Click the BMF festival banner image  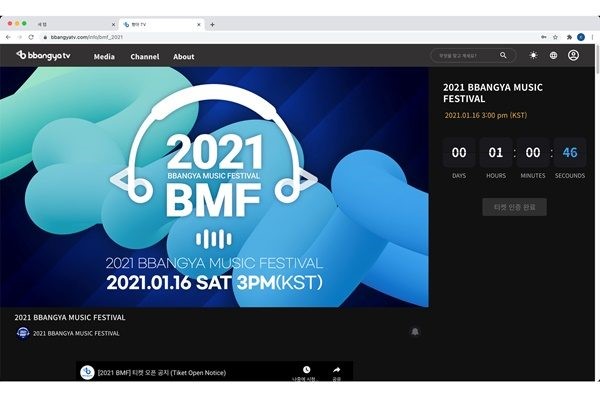[214, 187]
